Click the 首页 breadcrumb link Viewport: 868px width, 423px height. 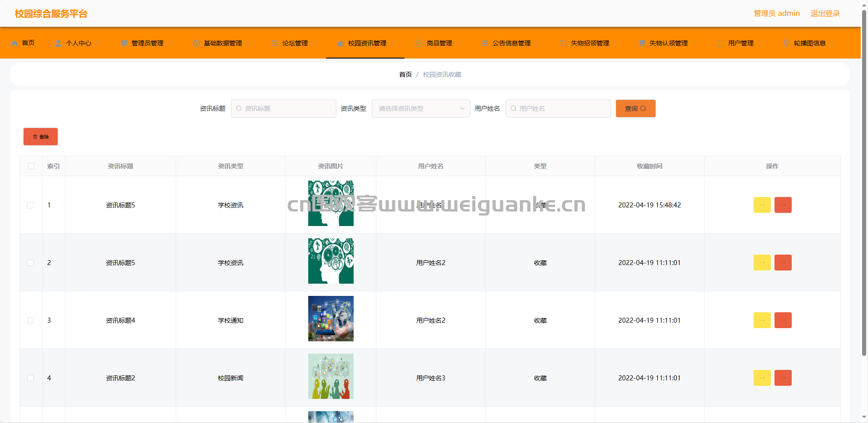click(405, 74)
